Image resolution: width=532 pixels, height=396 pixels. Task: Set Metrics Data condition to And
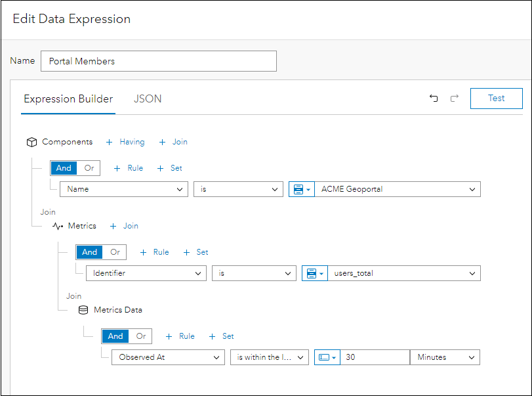115,336
